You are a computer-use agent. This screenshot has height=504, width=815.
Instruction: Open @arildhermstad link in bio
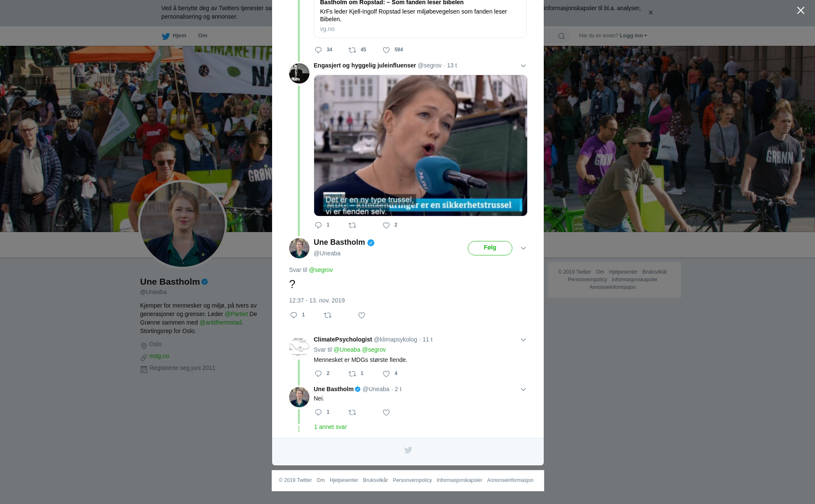220,322
